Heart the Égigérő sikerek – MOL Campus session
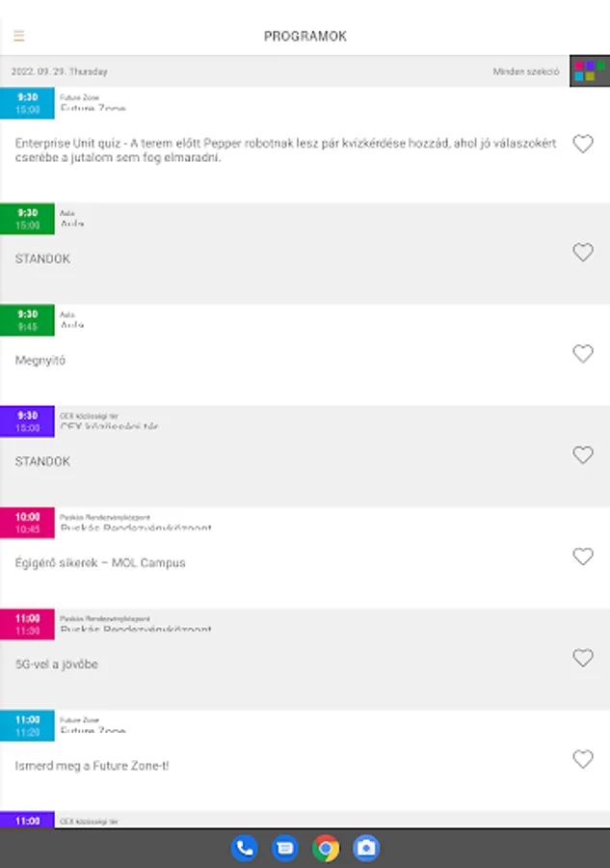Viewport: 610px width, 868px height. pyautogui.click(x=583, y=556)
